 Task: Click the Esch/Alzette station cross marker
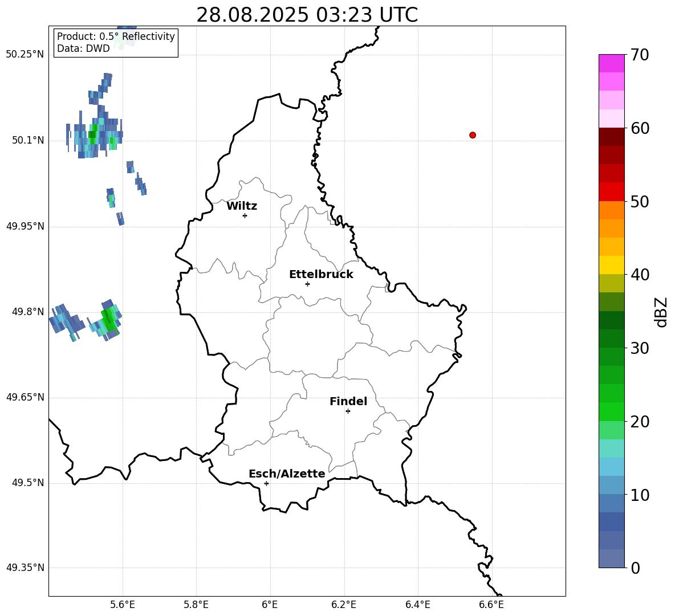tap(266, 483)
